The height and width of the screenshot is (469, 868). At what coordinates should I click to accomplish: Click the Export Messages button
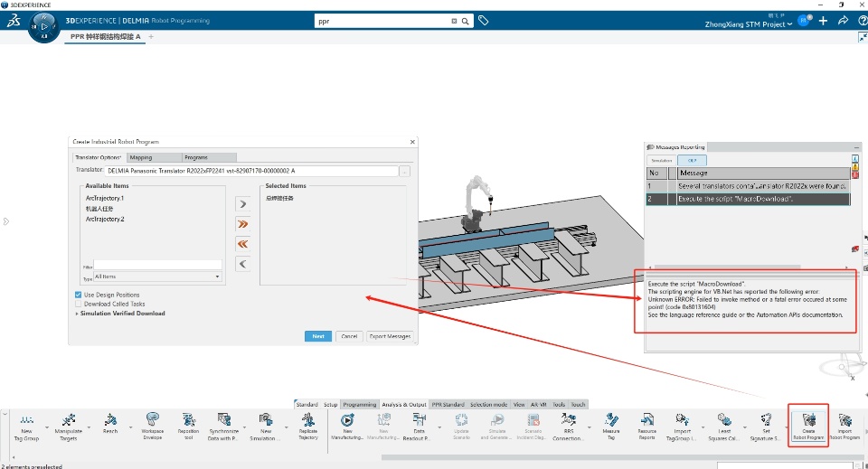[x=390, y=336]
